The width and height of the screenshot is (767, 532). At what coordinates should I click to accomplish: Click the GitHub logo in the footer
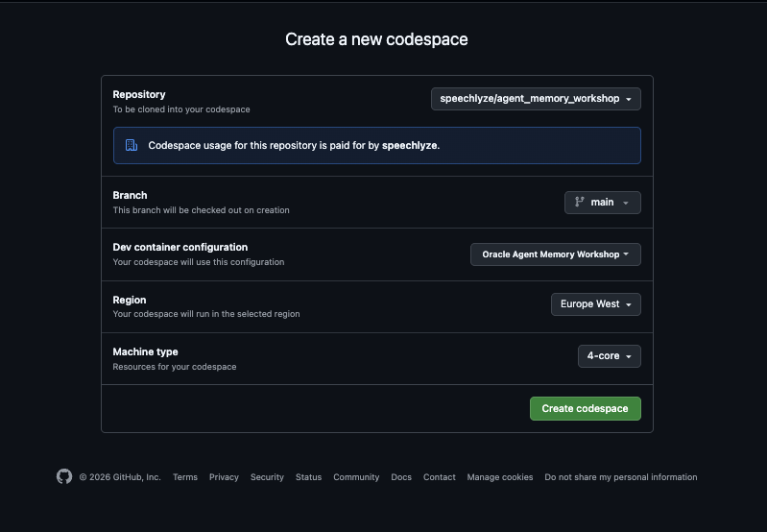pos(64,476)
